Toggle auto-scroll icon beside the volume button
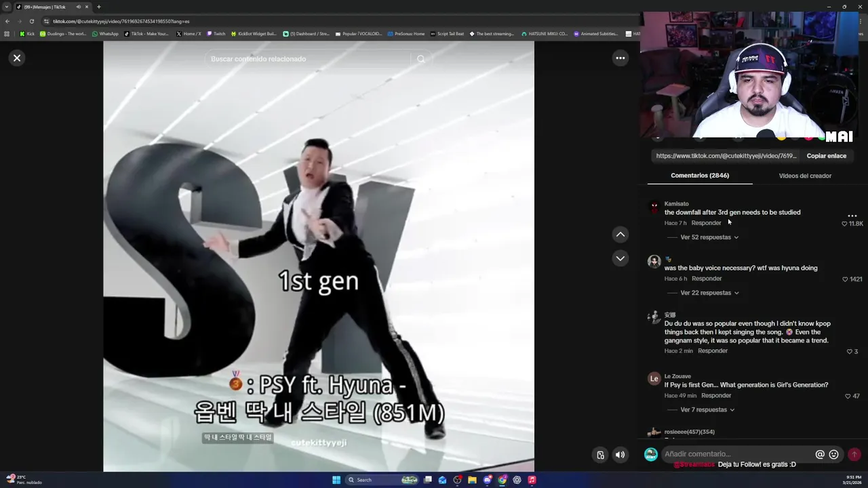This screenshot has height=488, width=868. click(600, 455)
